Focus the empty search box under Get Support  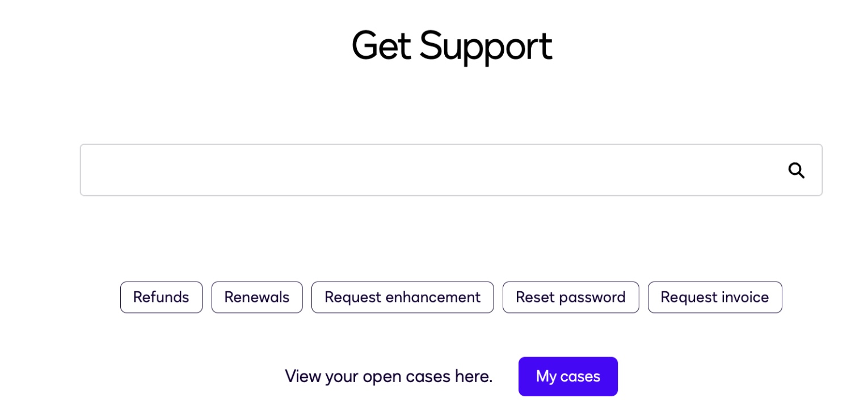pos(431,170)
